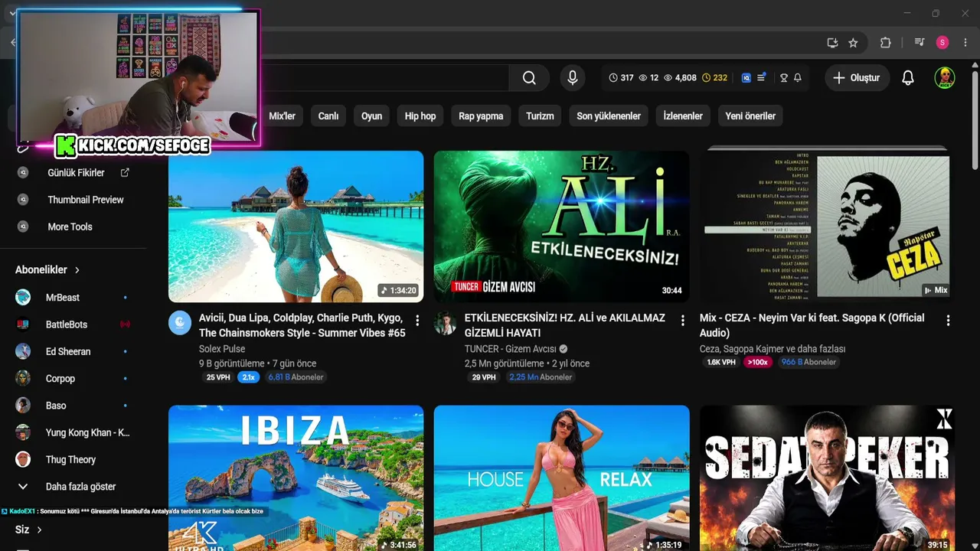Screen dimensions: 980x551
Task: Select the Canlı filter chip
Action: [328, 116]
